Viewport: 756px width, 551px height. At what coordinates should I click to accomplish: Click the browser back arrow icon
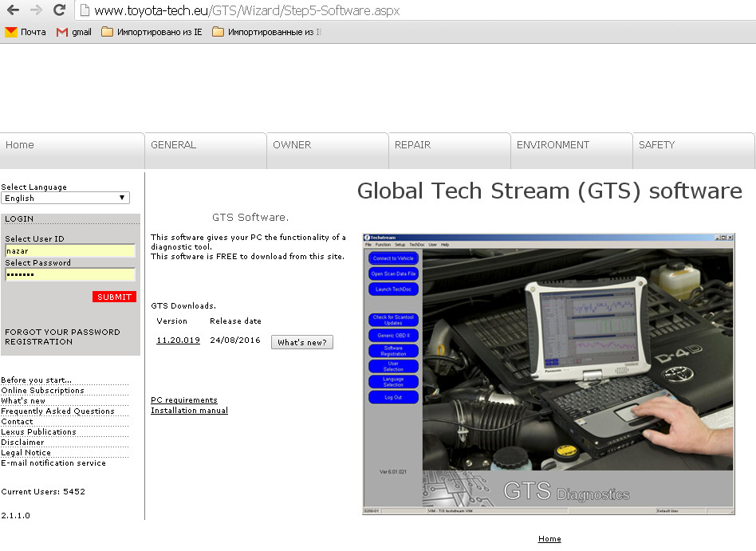13,10
